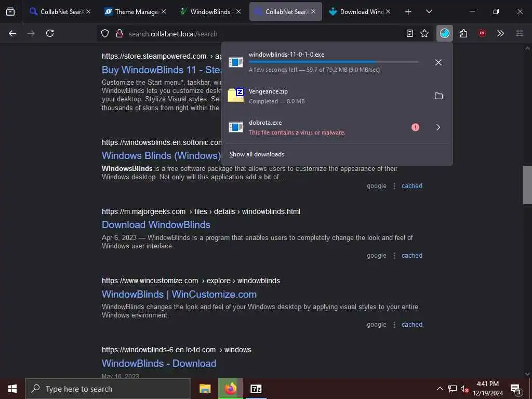Viewport: 532px width, 399px height.
Task: Open WindowBlinds | WinCustomize.com result
Action: 179,294
